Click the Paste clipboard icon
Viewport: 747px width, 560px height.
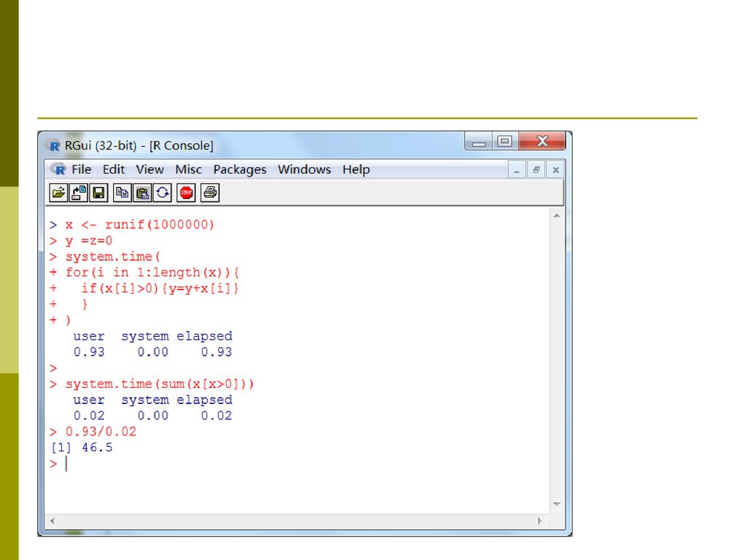point(142,192)
